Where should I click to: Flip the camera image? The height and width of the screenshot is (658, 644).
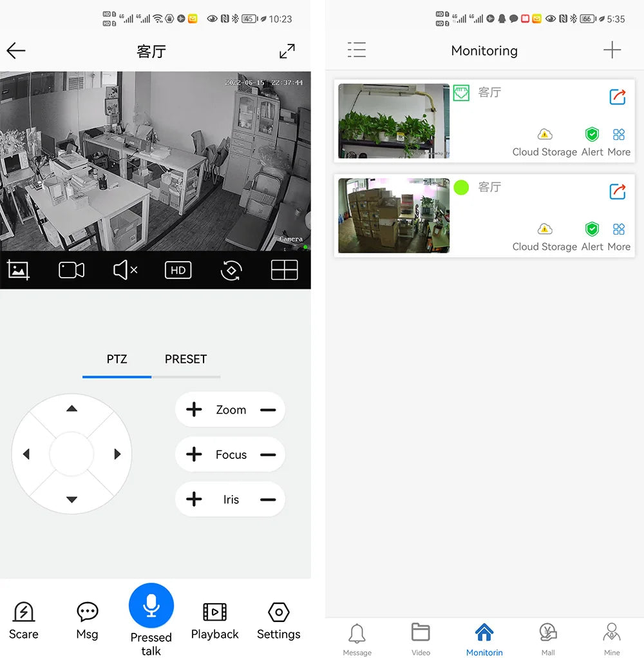[231, 270]
